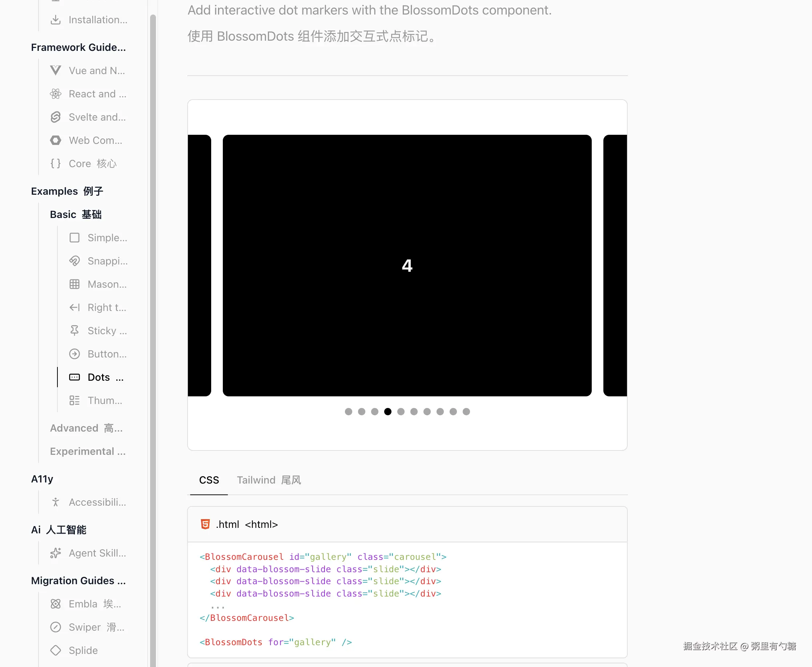Select the seventh carousel dot

pos(427,412)
